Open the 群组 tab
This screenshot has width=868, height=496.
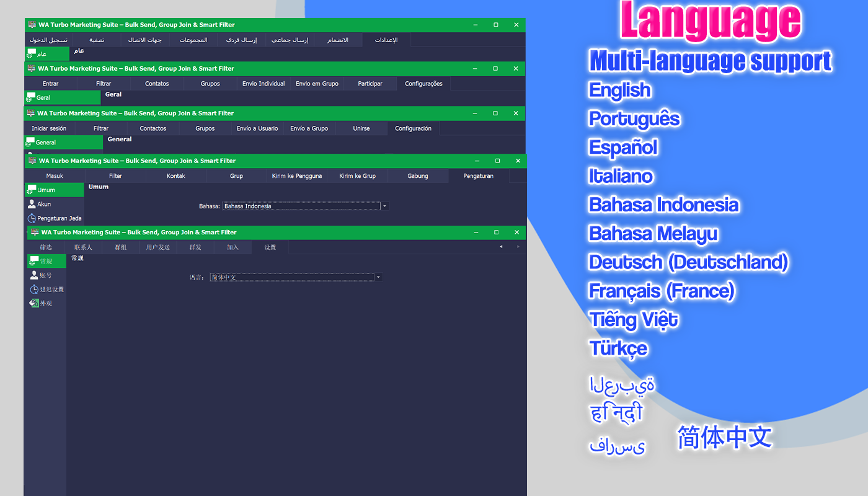tap(120, 247)
